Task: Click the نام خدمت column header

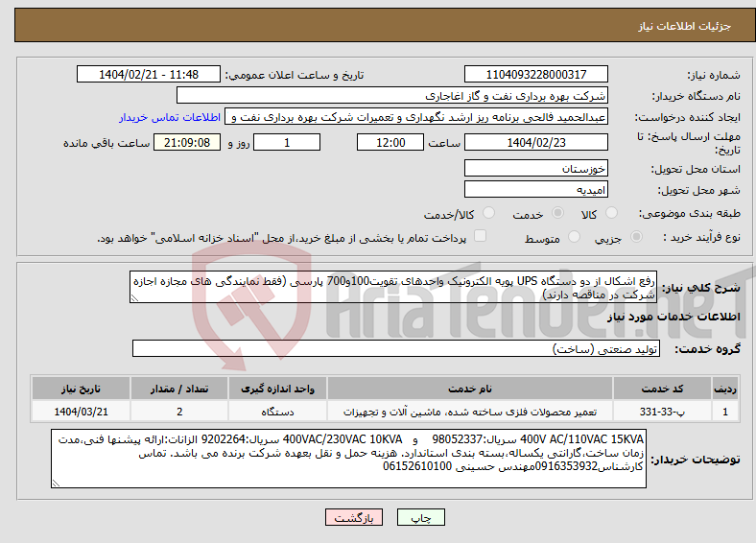Action: pyautogui.click(x=470, y=389)
